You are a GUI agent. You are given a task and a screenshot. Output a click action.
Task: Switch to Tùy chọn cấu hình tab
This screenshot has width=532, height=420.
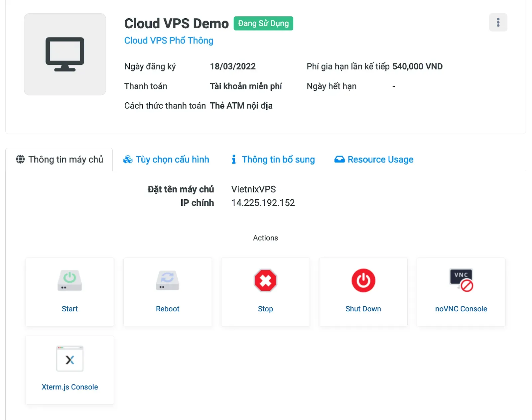[166, 159]
